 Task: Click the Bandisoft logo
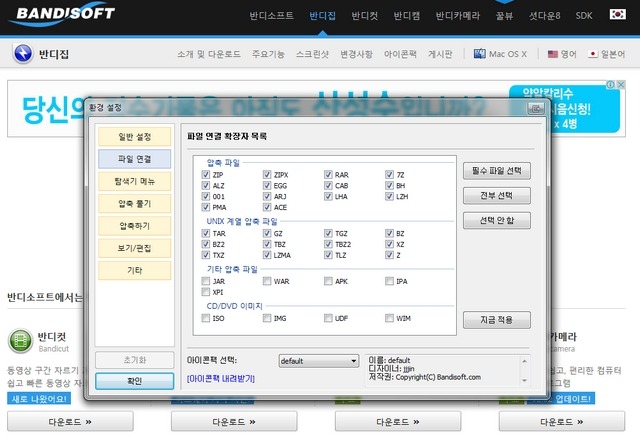click(x=64, y=15)
